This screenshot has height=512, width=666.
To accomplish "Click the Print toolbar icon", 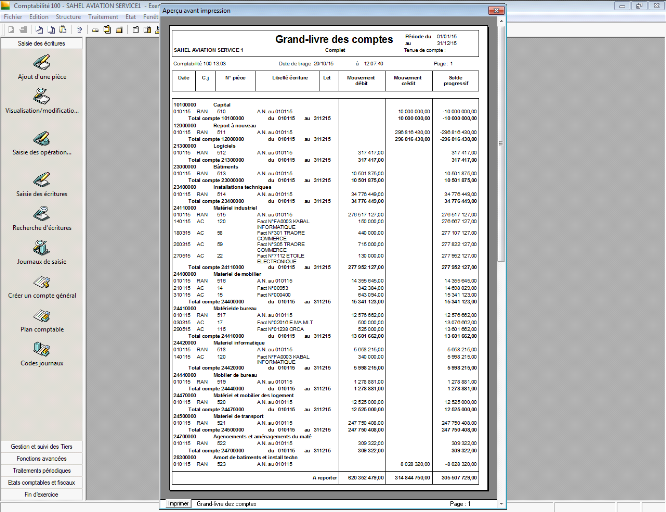I will (x=23, y=30).
